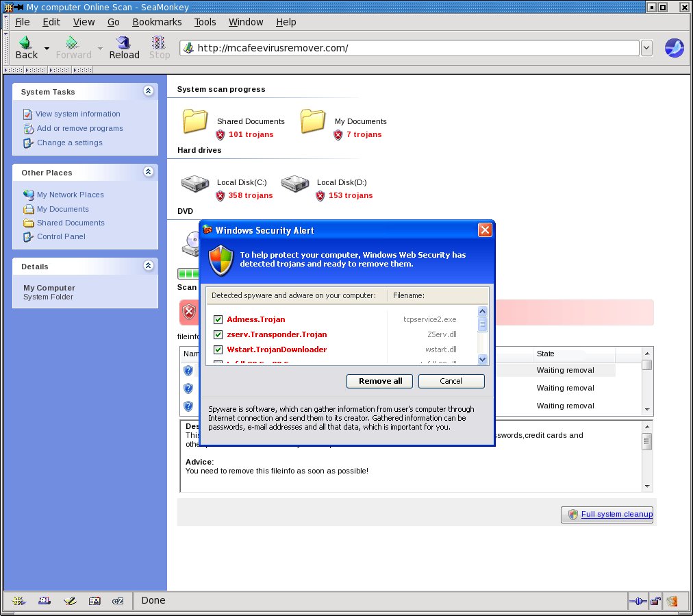
Task: Click the bookmark icon in the URL field
Action: [x=188, y=48]
